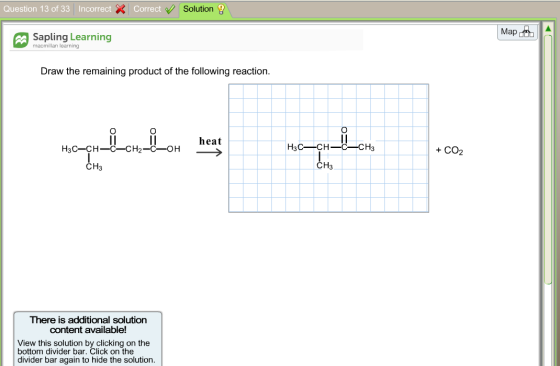The width and height of the screenshot is (560, 366).
Task: Click the product's carbonyl oxygen atom
Action: [344, 130]
